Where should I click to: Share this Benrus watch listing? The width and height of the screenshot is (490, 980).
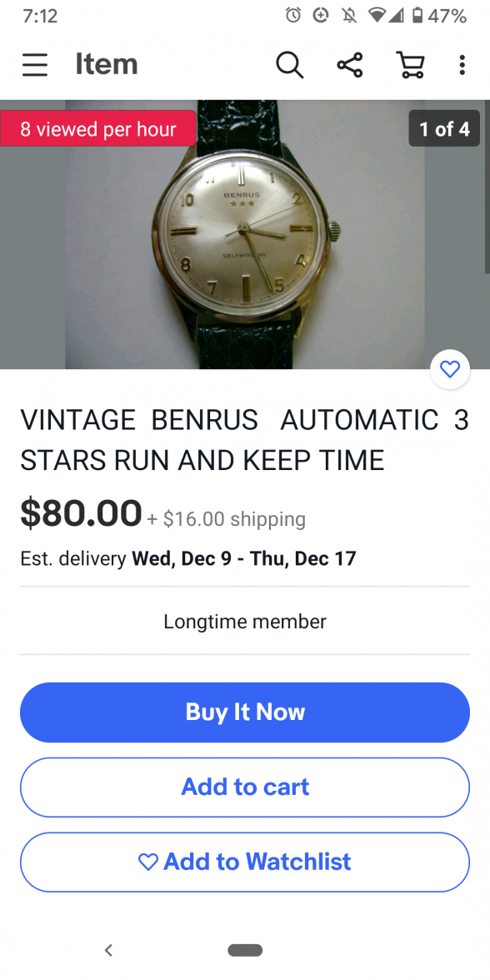[x=350, y=65]
